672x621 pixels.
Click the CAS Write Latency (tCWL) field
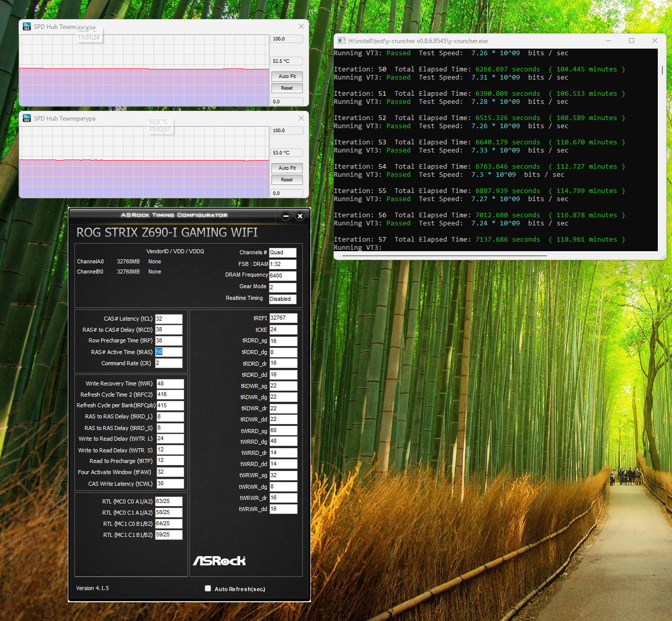[x=170, y=484]
